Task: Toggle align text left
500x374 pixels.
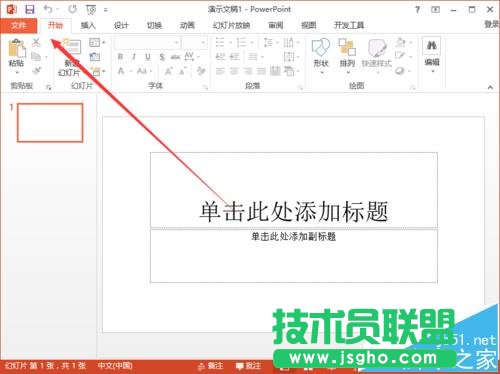Action: click(220, 71)
